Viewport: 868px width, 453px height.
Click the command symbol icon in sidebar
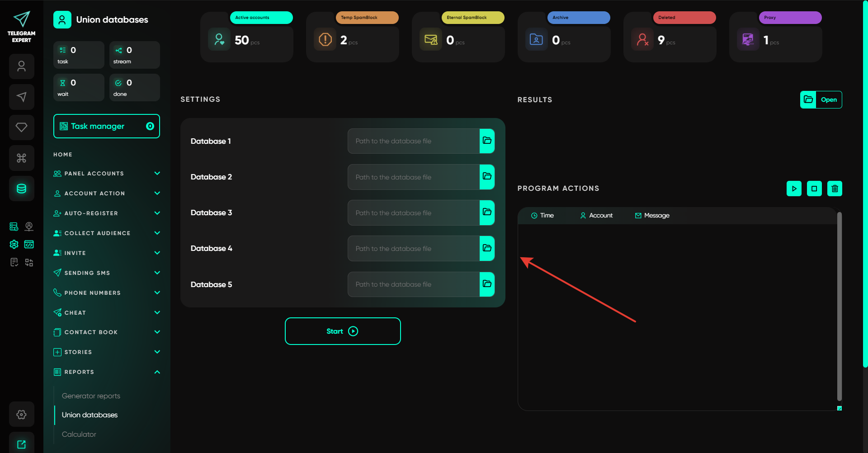point(22,158)
